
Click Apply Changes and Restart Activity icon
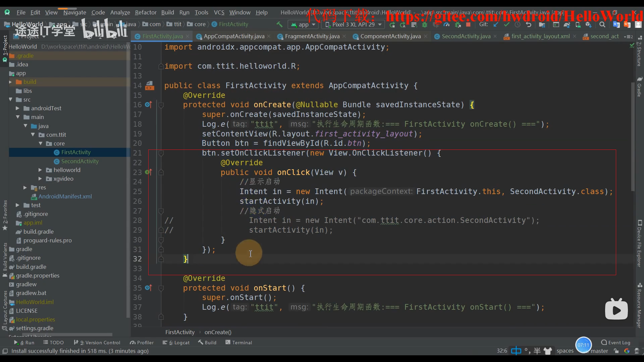point(403,24)
